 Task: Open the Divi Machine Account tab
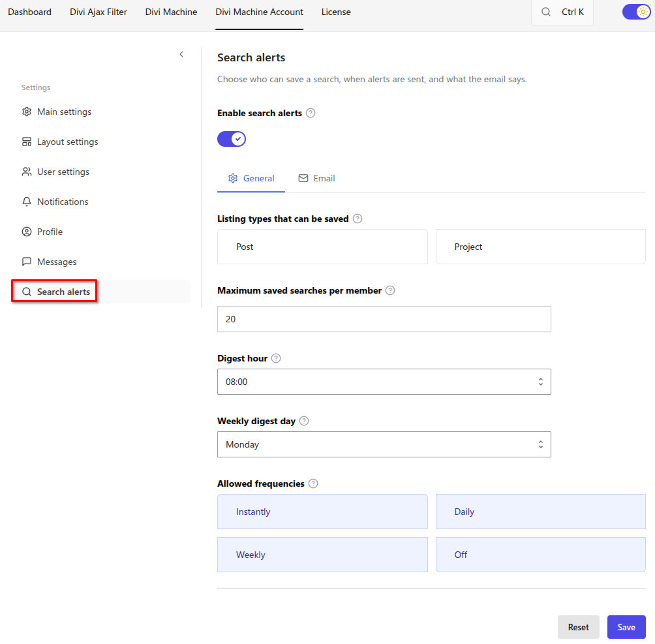coord(260,12)
